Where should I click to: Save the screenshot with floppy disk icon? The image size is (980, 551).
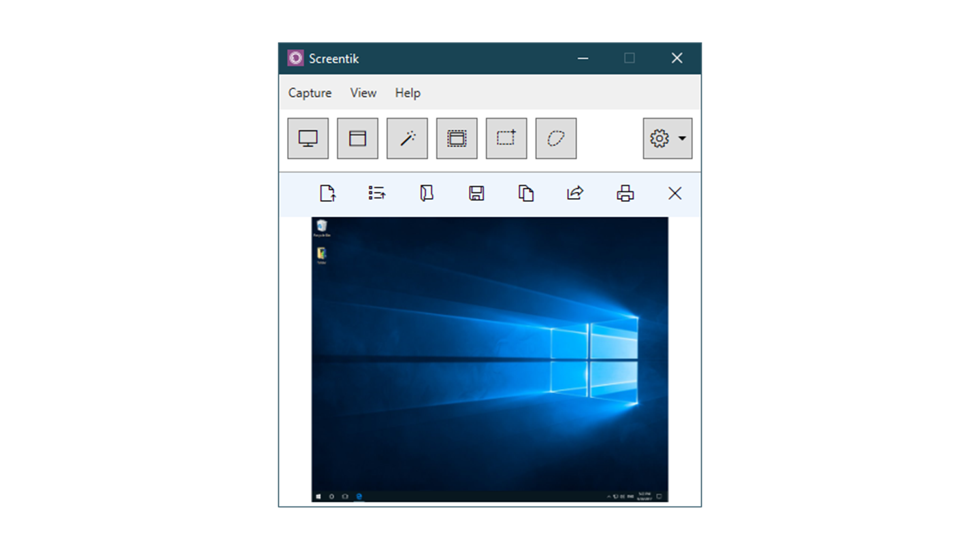[x=476, y=194]
